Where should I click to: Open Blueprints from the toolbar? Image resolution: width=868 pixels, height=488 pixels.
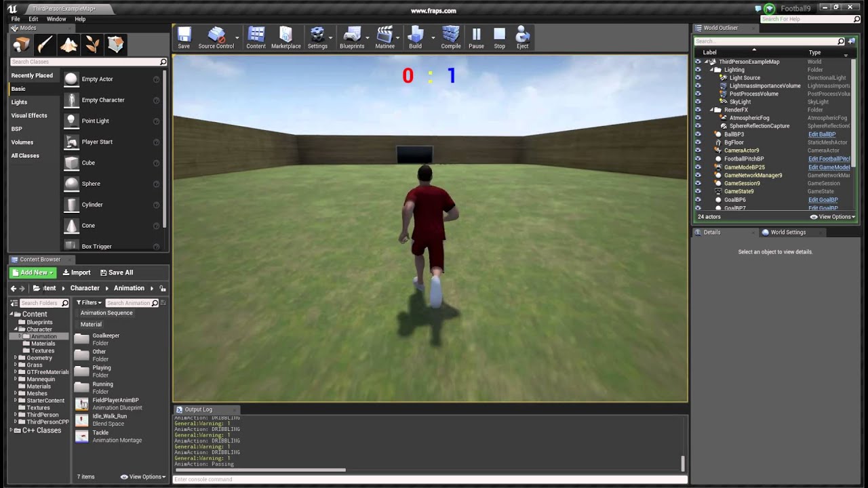[x=351, y=37]
